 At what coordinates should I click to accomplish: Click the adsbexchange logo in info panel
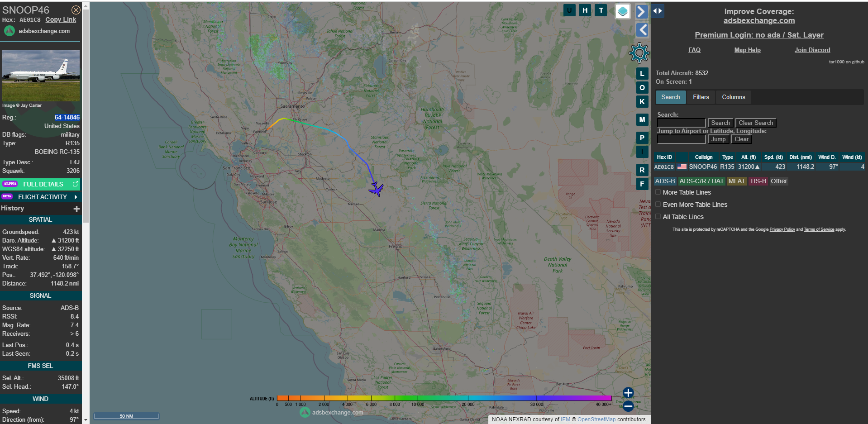click(10, 31)
